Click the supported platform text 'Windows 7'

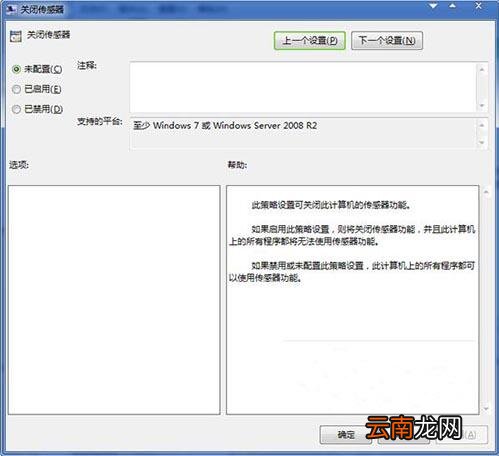pos(176,126)
